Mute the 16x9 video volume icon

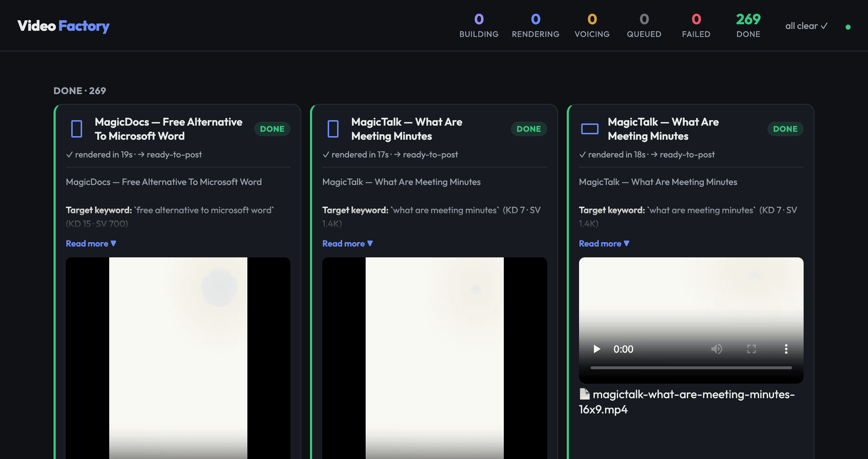pos(716,349)
